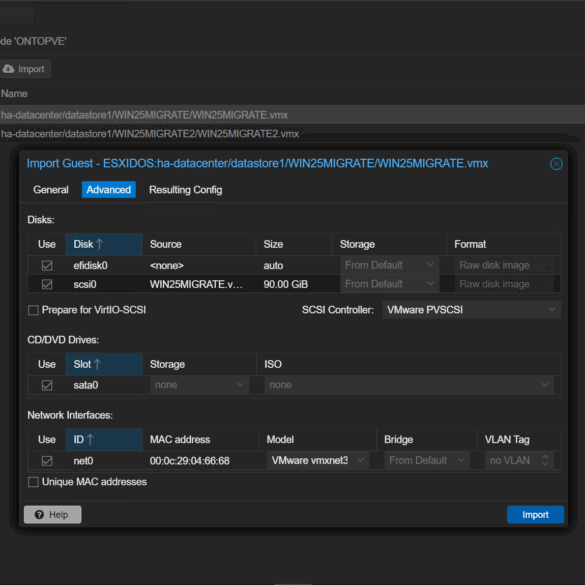The height and width of the screenshot is (585, 585).
Task: Expand the scsi0 Storage From Default dropdown
Action: 390,284
